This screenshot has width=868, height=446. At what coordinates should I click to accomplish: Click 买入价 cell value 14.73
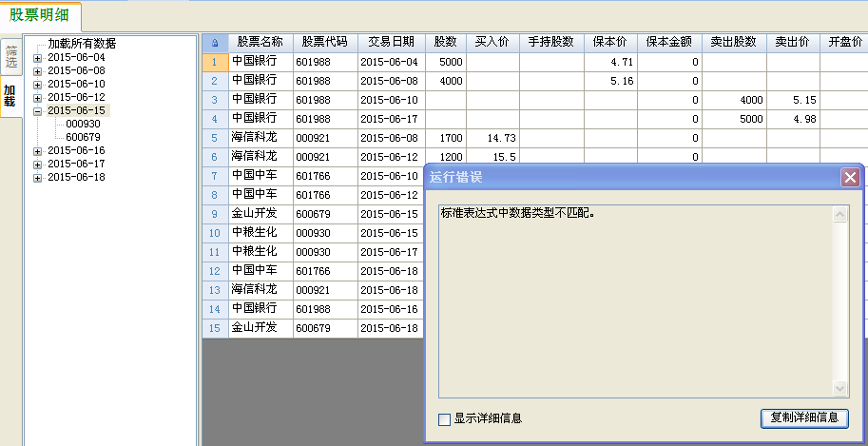point(492,138)
